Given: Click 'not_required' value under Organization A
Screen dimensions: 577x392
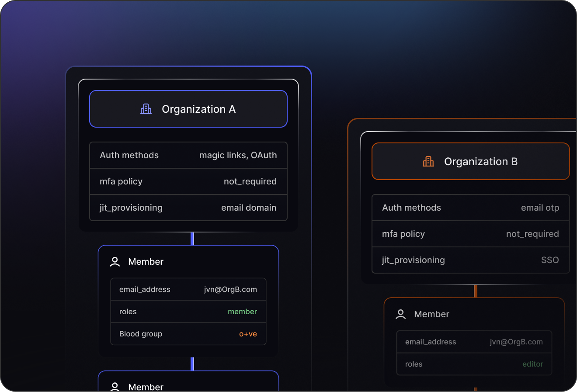Looking at the screenshot, I should (250, 181).
